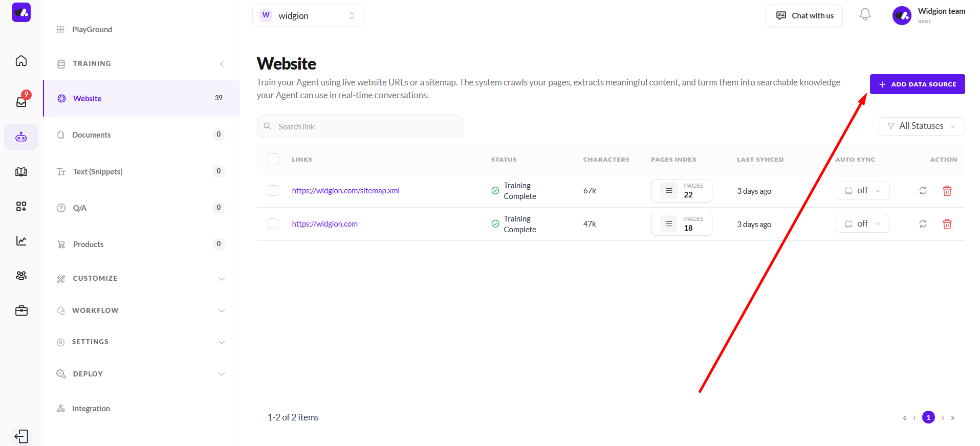Image resolution: width=980 pixels, height=446 pixels.
Task: Select all links with header checkbox
Action: point(273,159)
